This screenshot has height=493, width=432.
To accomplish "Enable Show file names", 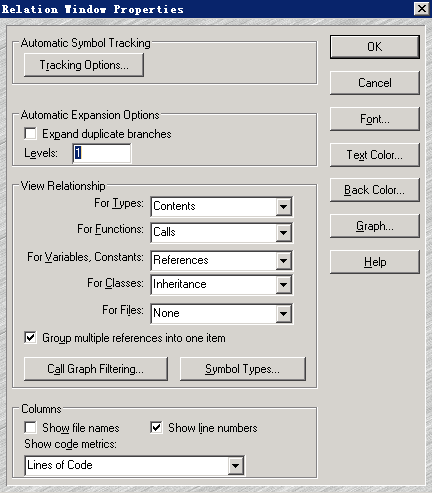I will point(30,427).
